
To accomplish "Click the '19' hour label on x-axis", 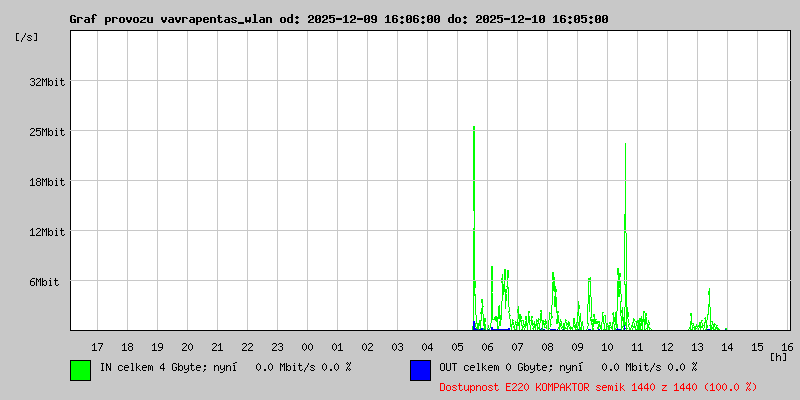I will click(157, 347).
